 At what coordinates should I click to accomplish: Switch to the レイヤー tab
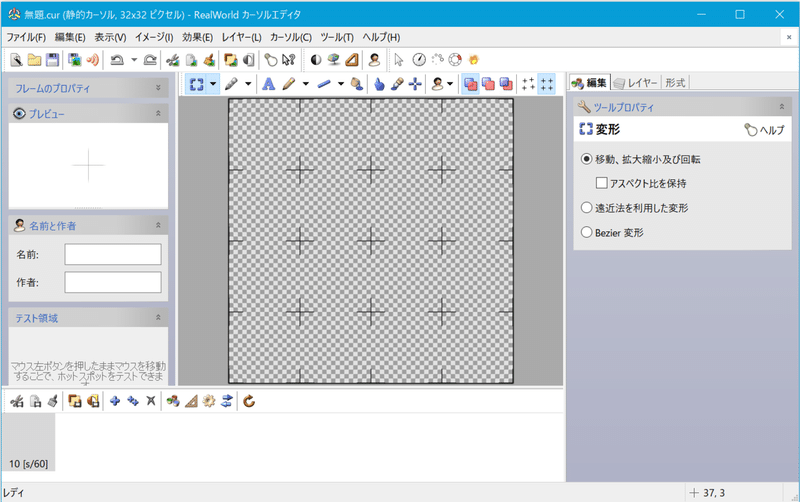click(x=636, y=83)
